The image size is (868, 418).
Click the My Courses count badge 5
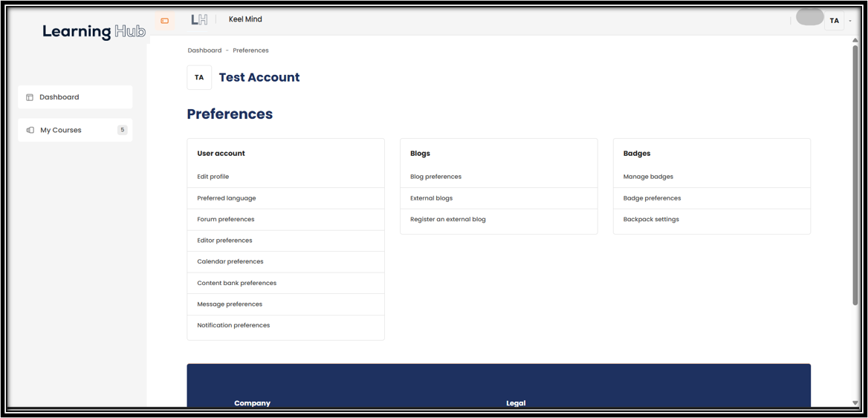tap(123, 131)
